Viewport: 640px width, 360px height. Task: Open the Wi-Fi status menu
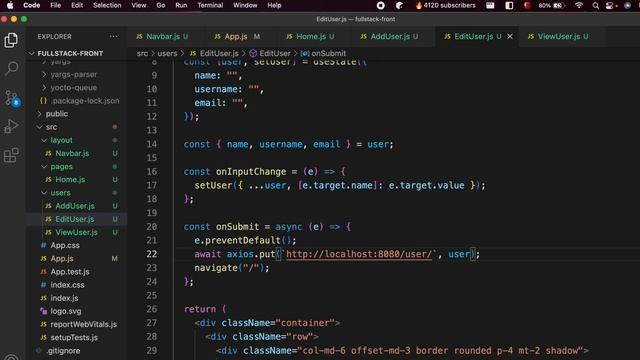pos(579,5)
